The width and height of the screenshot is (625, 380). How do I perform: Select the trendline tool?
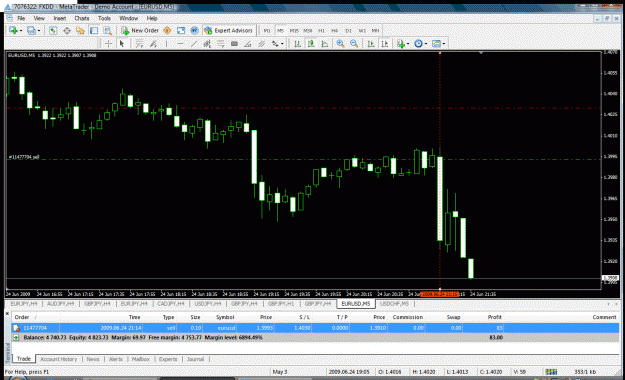point(194,44)
